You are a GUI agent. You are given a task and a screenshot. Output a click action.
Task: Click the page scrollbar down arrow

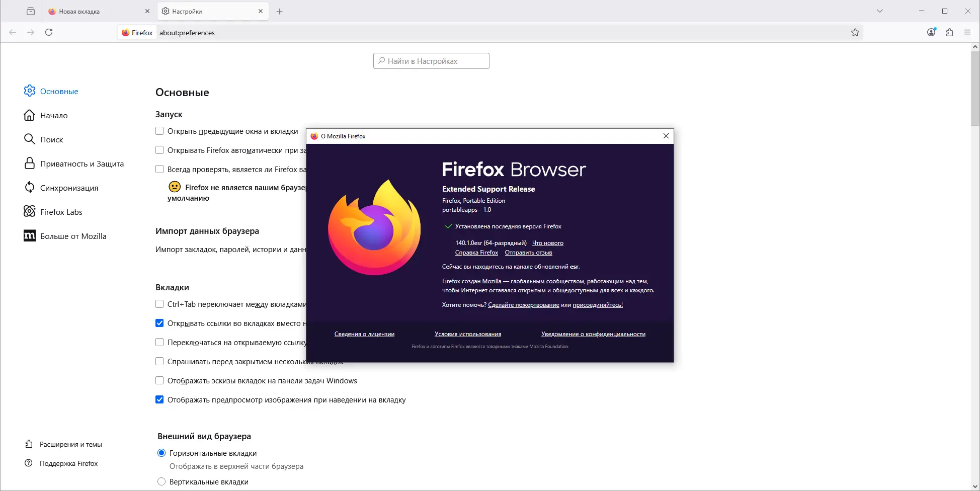(975, 486)
